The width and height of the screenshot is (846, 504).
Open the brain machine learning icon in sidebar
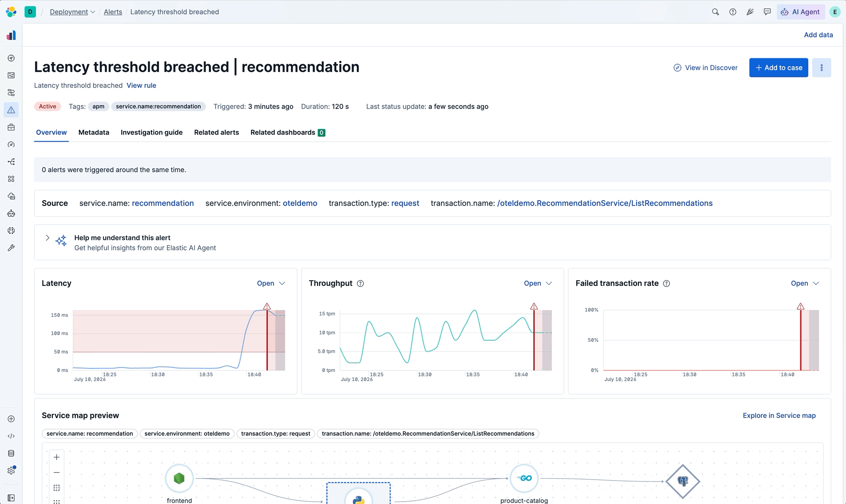11,230
